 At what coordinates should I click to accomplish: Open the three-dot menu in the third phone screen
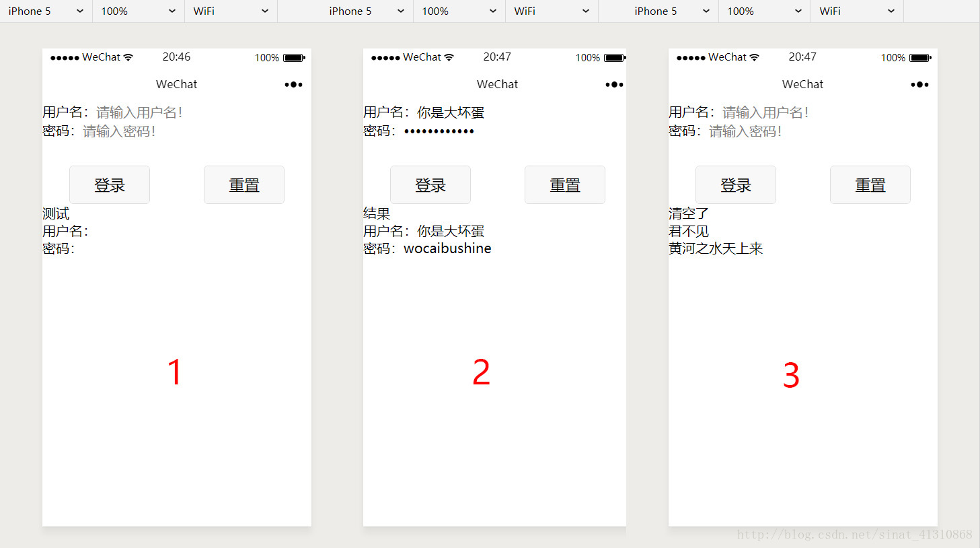click(919, 84)
